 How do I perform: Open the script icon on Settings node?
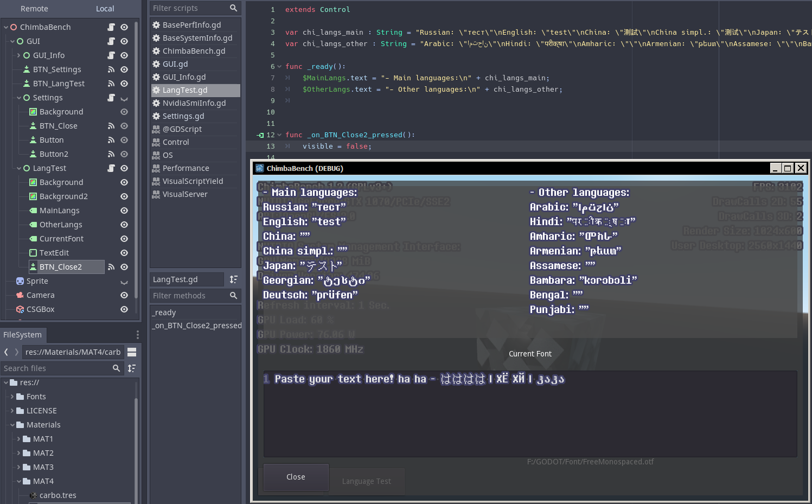click(x=111, y=98)
